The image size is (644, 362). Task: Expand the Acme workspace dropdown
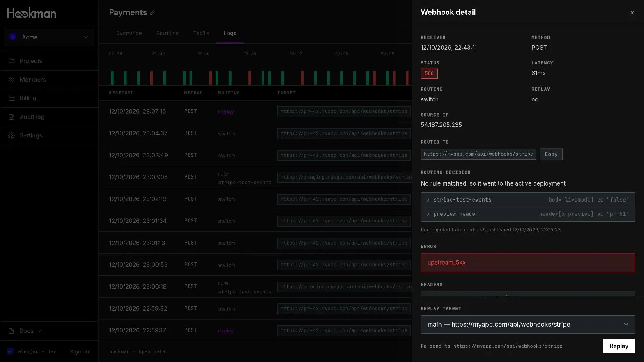coord(49,37)
